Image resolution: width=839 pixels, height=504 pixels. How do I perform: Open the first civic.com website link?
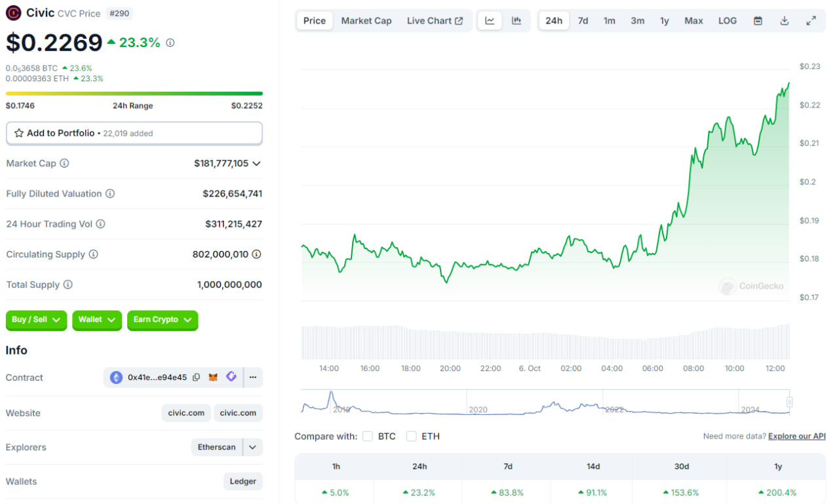click(x=187, y=413)
